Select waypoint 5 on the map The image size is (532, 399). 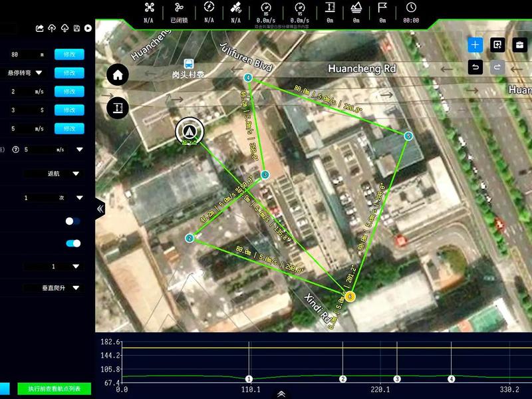click(408, 136)
